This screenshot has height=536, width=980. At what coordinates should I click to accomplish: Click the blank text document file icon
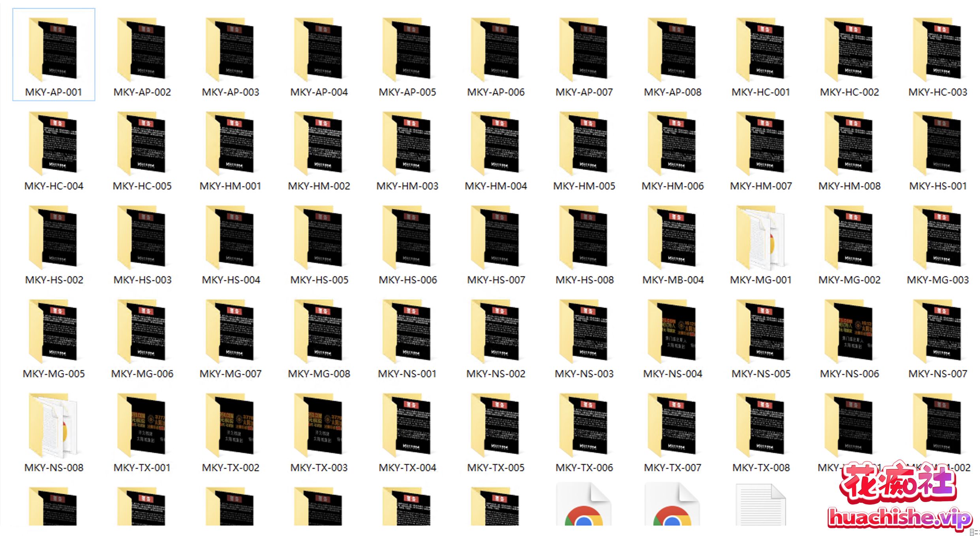[761, 506]
